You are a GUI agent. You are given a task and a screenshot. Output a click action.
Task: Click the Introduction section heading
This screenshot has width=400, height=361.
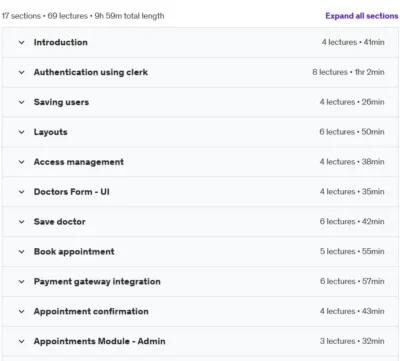coord(61,42)
